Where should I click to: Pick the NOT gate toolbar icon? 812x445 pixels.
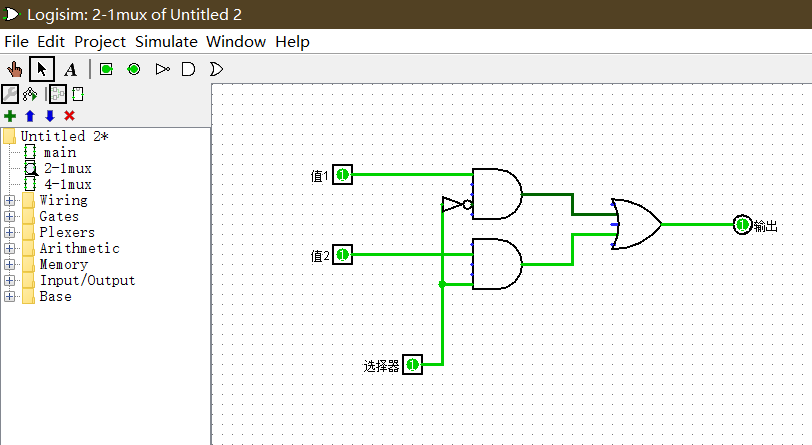[x=162, y=69]
